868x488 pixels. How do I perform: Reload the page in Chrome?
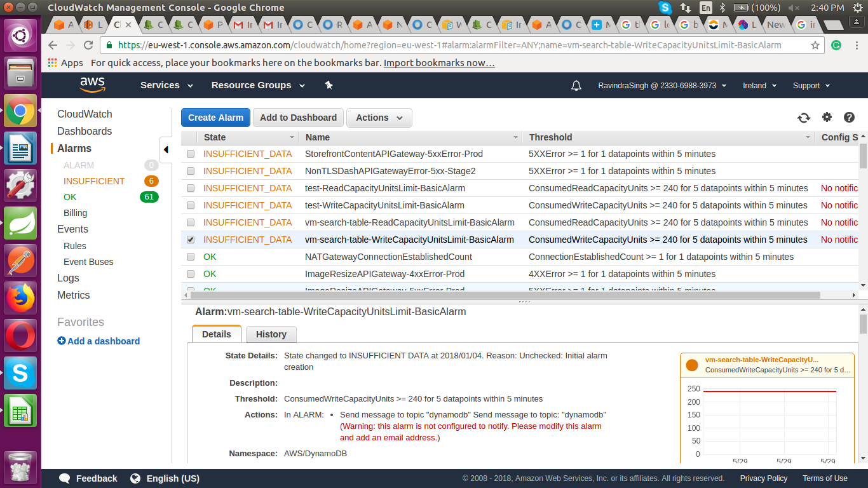point(88,45)
